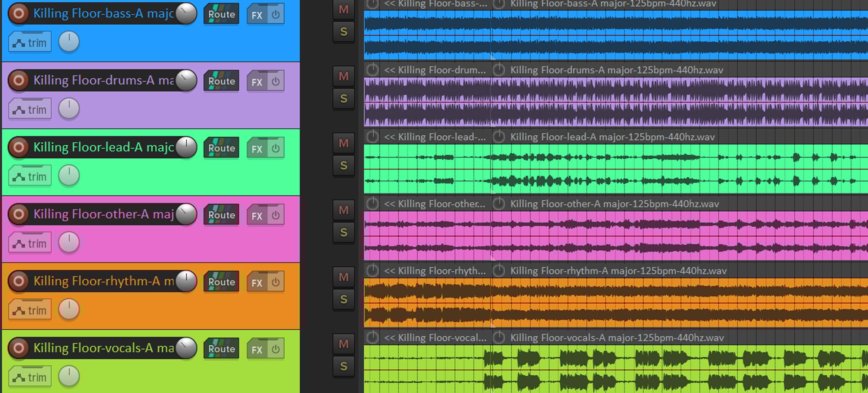Toggle item mute icon on other-A major wav clip

(x=499, y=204)
